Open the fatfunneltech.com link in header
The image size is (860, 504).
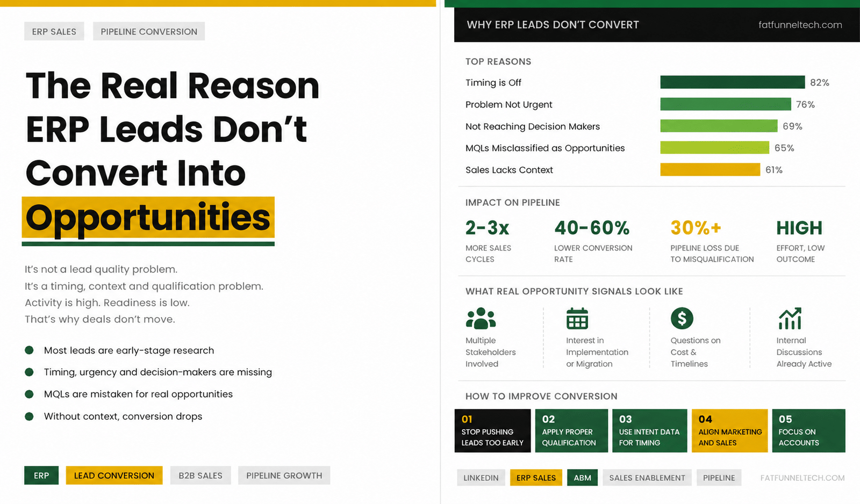pyautogui.click(x=800, y=25)
